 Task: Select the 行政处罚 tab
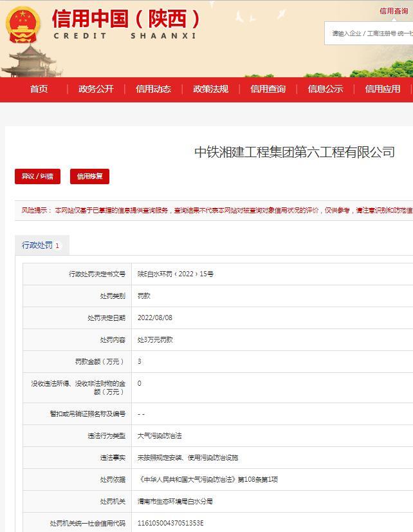click(42, 245)
